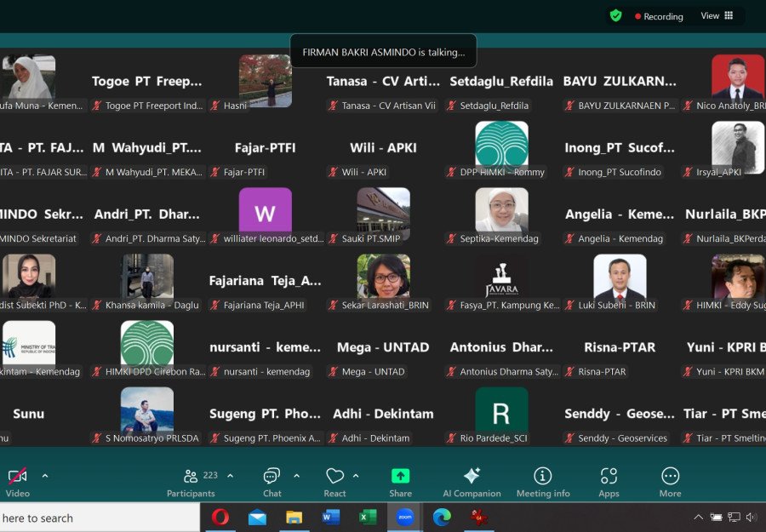Click the Zoom taskbar icon
Image resolution: width=766 pixels, height=532 pixels.
coord(404,517)
